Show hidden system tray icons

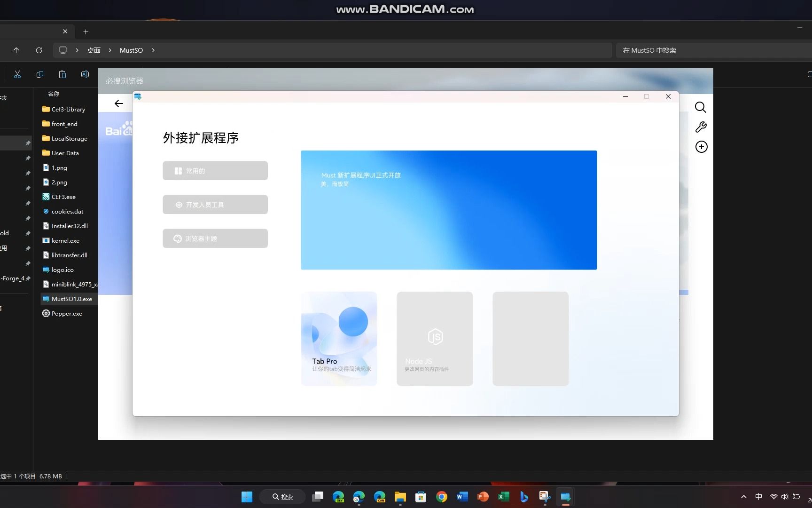click(x=744, y=497)
